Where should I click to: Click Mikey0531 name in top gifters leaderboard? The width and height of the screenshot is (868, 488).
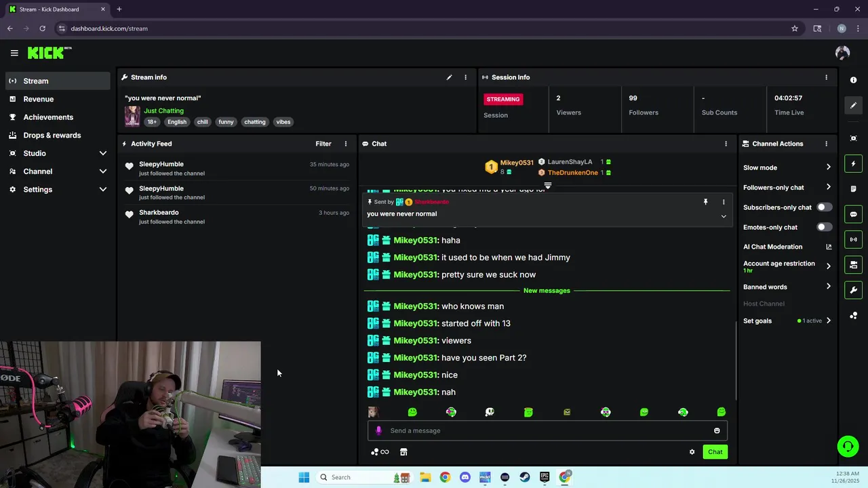tap(517, 163)
